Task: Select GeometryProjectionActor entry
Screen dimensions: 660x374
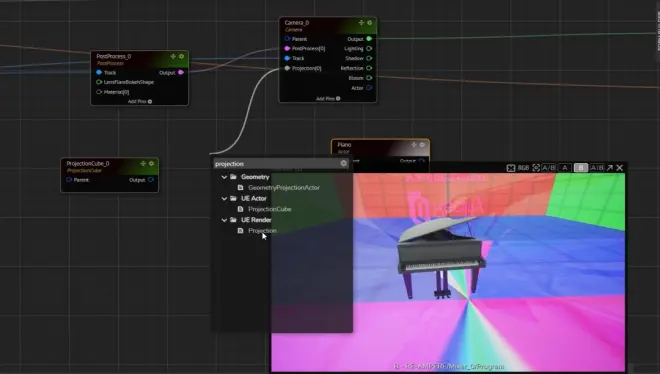Action: coord(284,188)
